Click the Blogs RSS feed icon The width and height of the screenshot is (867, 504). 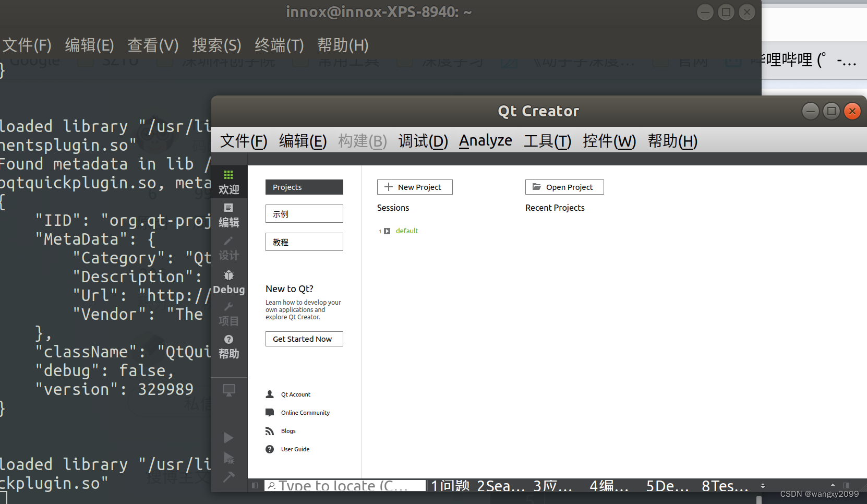pyautogui.click(x=270, y=431)
